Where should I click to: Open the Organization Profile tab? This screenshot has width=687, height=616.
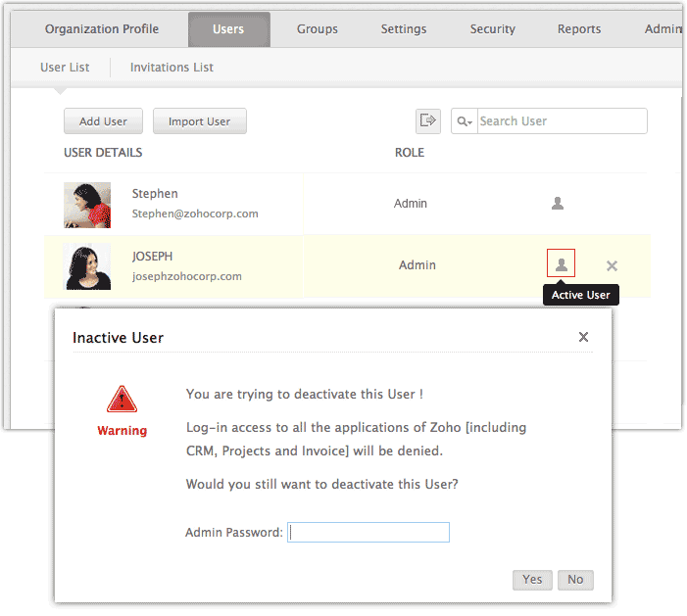click(102, 29)
